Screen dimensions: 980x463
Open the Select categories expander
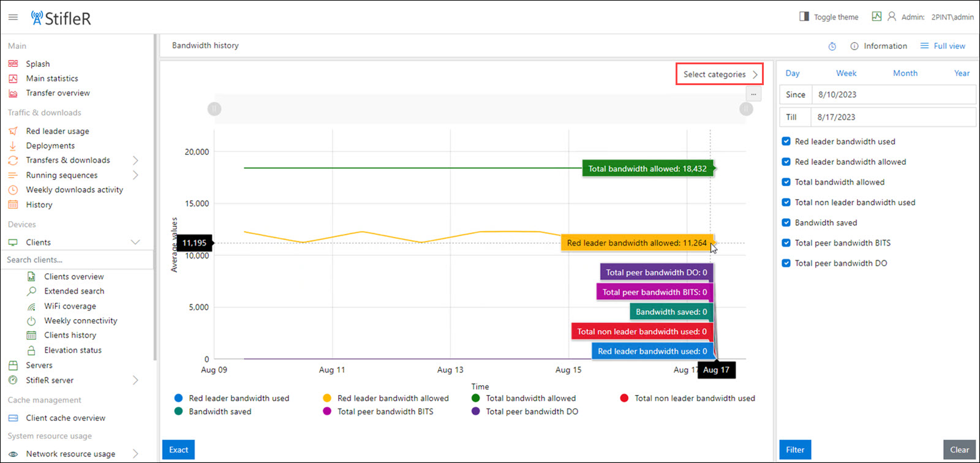coord(720,74)
